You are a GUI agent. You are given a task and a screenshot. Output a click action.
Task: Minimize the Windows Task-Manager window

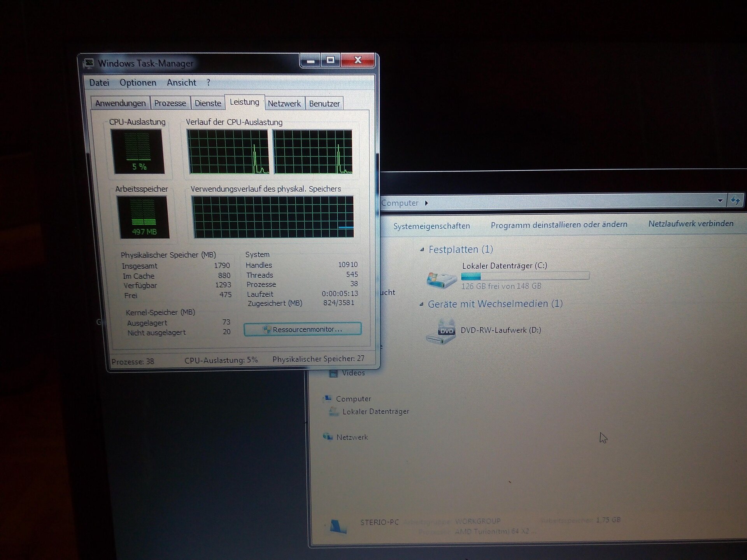click(310, 60)
